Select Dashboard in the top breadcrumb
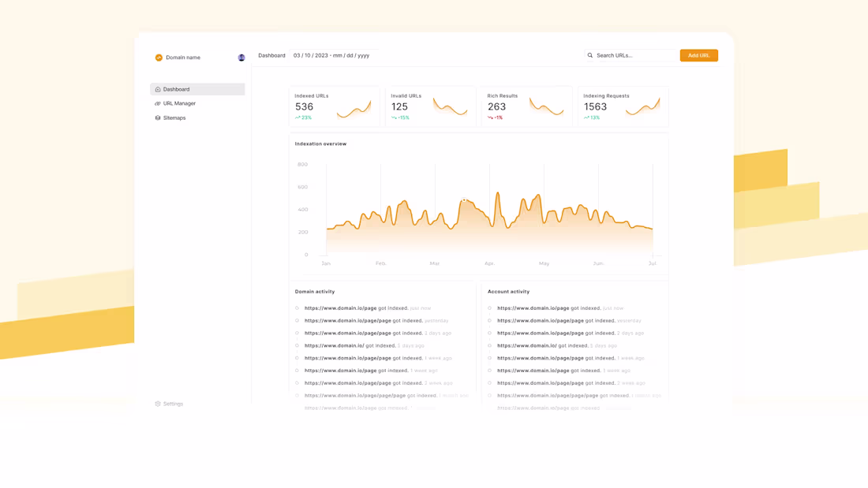This screenshot has height=488, width=868. point(271,55)
